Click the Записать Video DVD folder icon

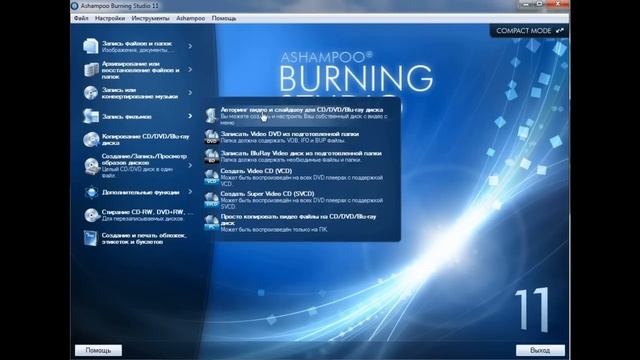pos(211,137)
